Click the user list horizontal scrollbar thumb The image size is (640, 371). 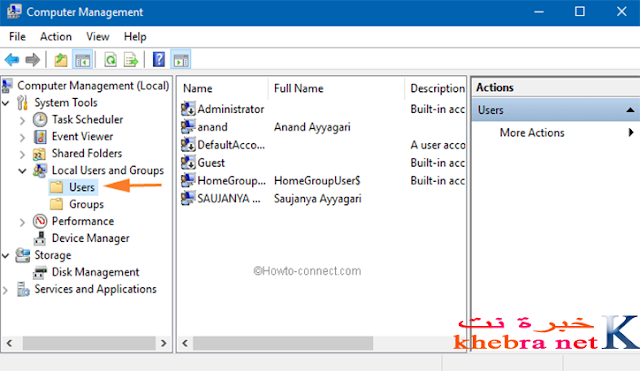click(x=283, y=343)
